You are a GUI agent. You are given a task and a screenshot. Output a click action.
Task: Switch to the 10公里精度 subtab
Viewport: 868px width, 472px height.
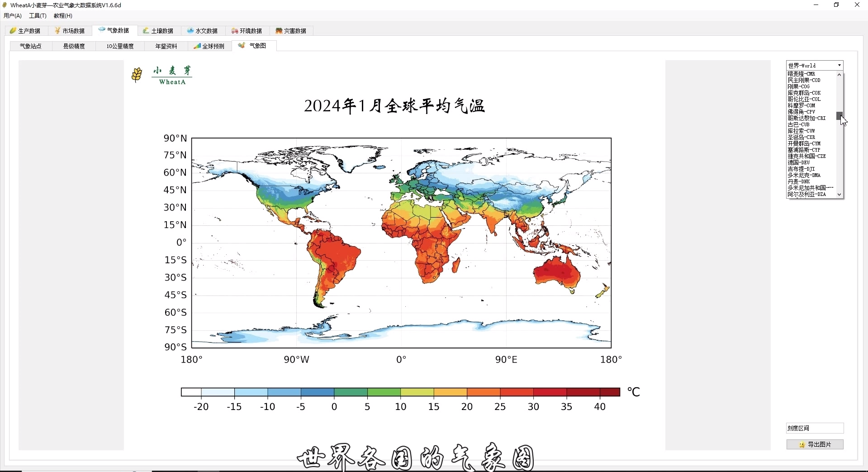(x=120, y=46)
